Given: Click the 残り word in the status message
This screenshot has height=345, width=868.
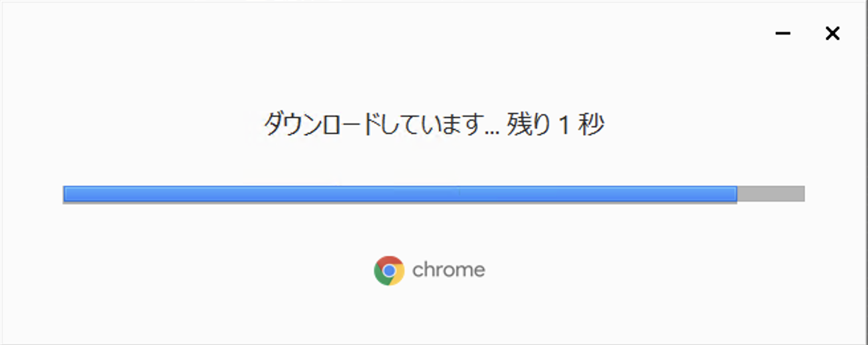Looking at the screenshot, I should [x=528, y=124].
